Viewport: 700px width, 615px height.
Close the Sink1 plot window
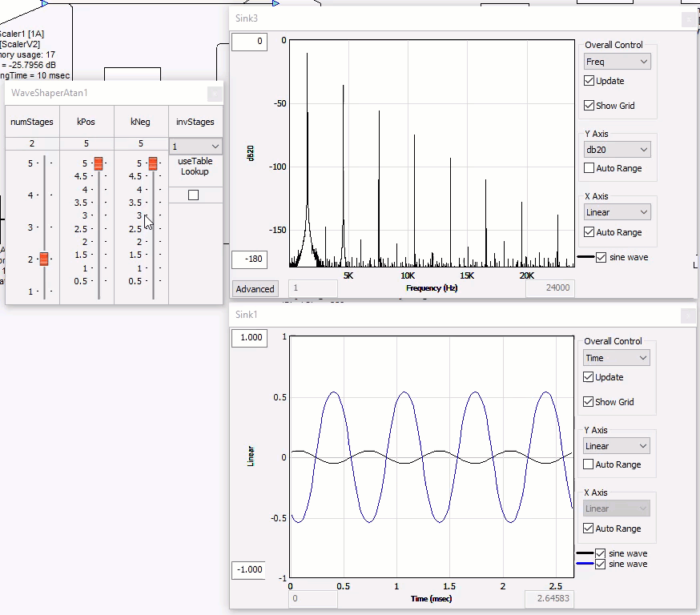689,316
